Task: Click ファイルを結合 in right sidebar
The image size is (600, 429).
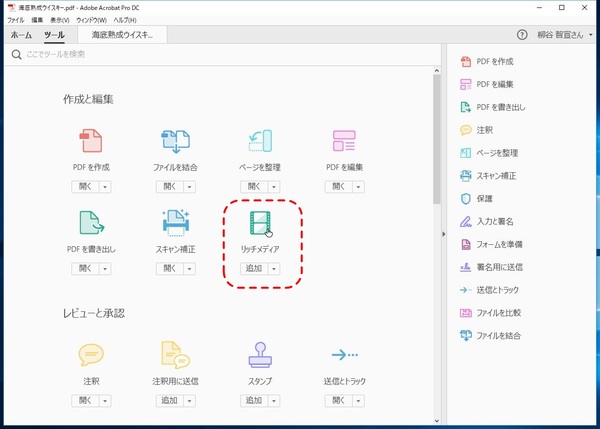Action: point(491,336)
